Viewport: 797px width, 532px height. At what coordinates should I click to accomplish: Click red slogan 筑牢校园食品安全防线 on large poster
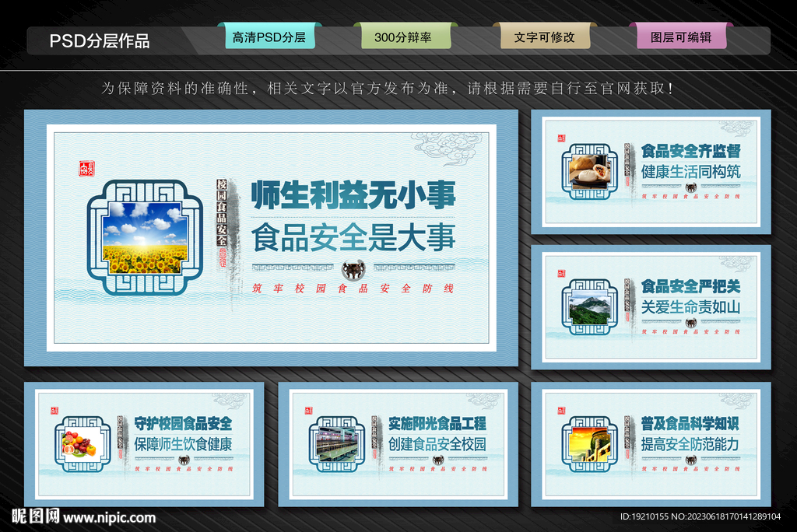(x=353, y=289)
